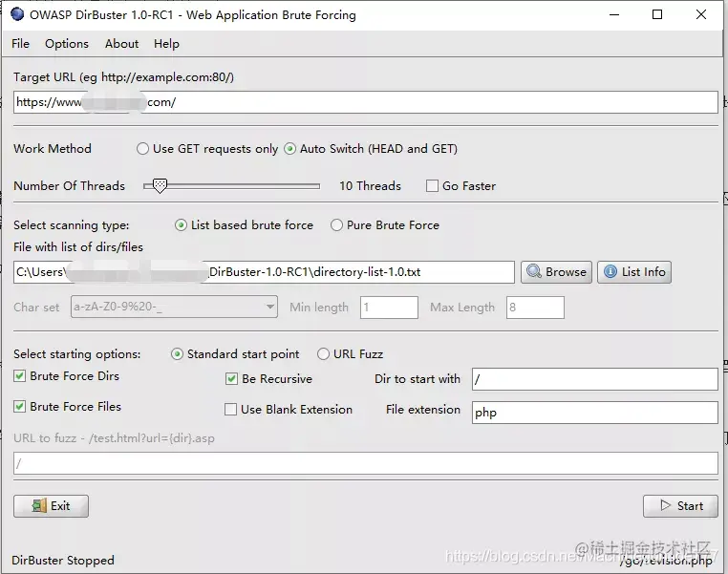Click 'Target URL (eg http://example.com:80/)' label
728x574 pixels.
point(123,77)
